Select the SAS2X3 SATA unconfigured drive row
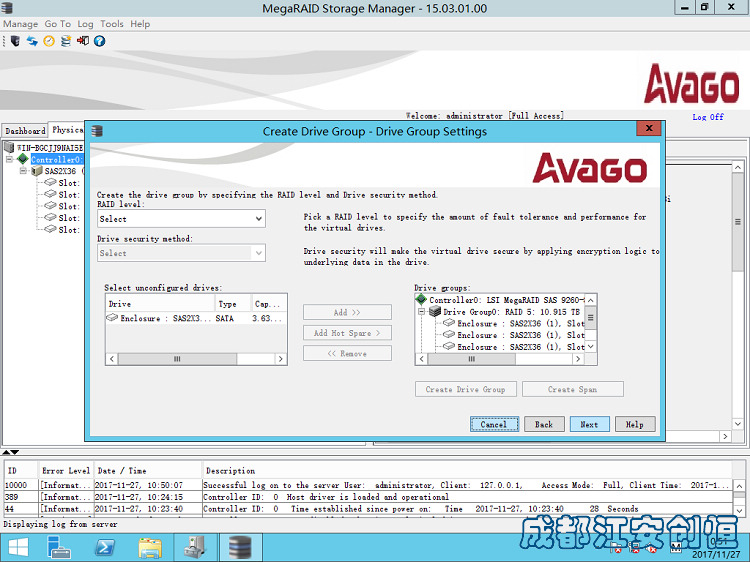750x562 pixels. tap(196, 318)
